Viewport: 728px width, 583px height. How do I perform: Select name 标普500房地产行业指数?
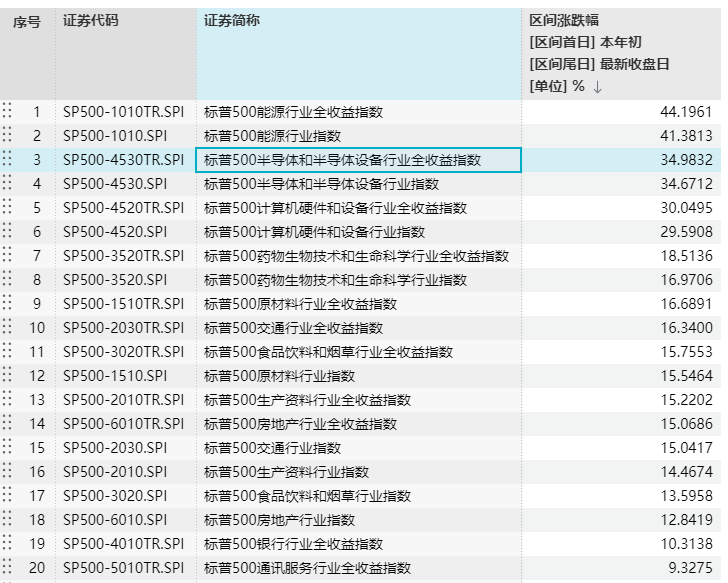click(x=280, y=519)
